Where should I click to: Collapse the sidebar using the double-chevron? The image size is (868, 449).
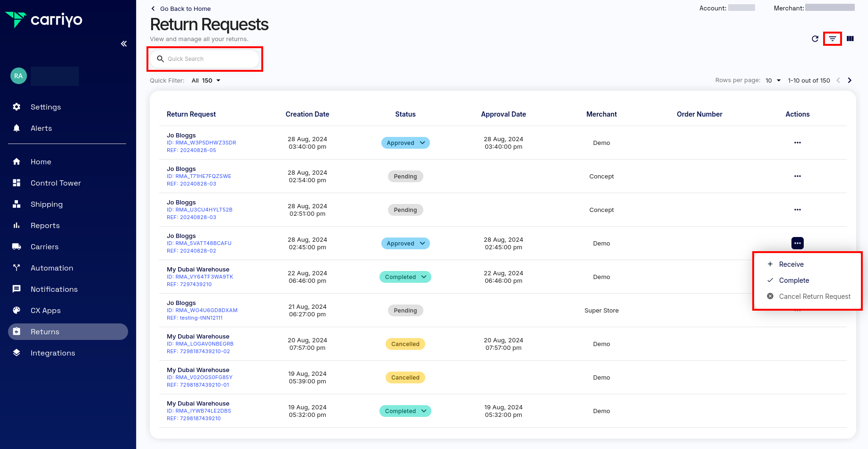(123, 43)
